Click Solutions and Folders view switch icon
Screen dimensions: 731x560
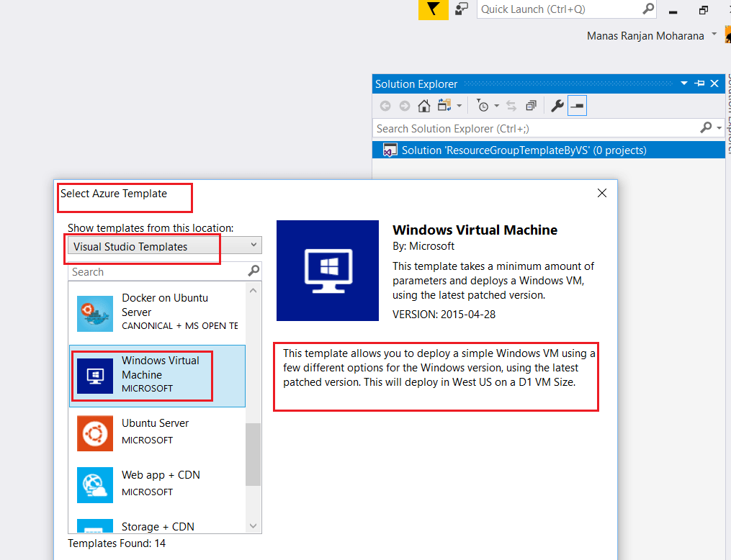(444, 106)
